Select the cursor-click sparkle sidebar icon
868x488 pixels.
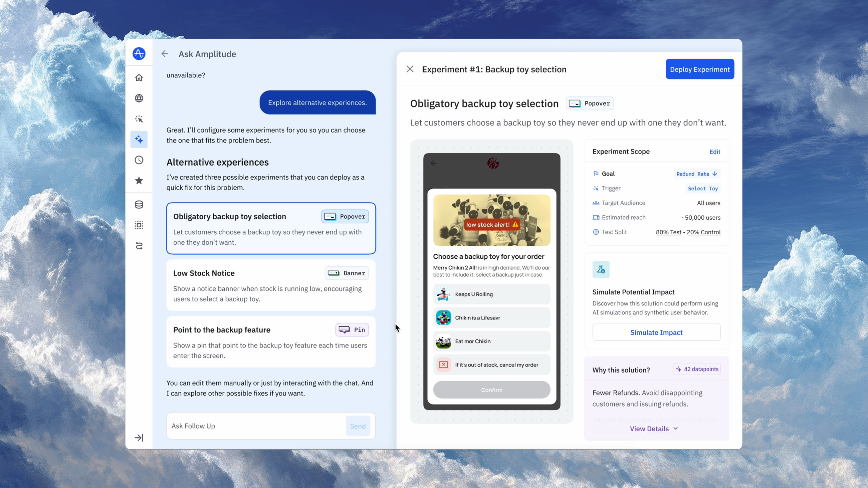139,119
